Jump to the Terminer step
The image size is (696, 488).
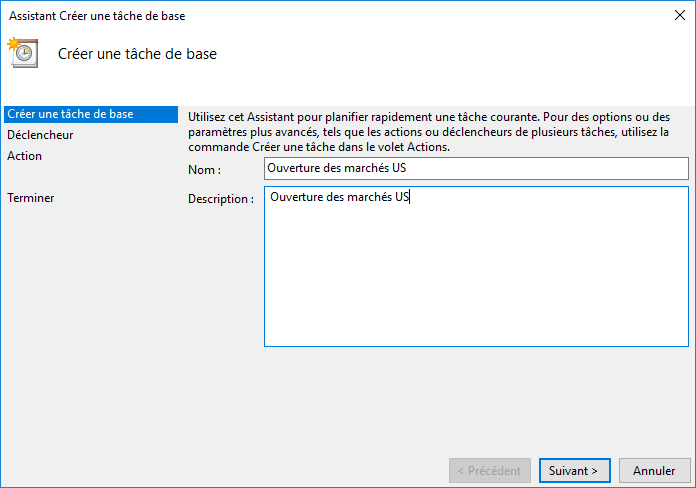pos(31,198)
